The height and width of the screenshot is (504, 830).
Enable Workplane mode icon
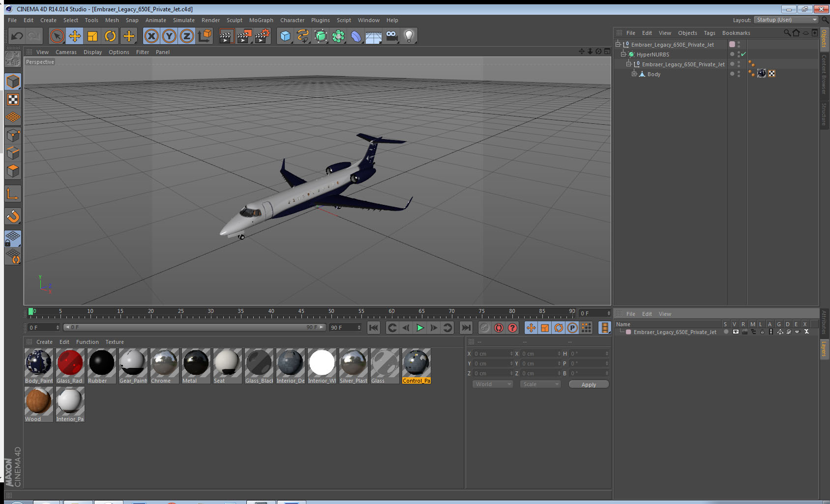coord(13,117)
